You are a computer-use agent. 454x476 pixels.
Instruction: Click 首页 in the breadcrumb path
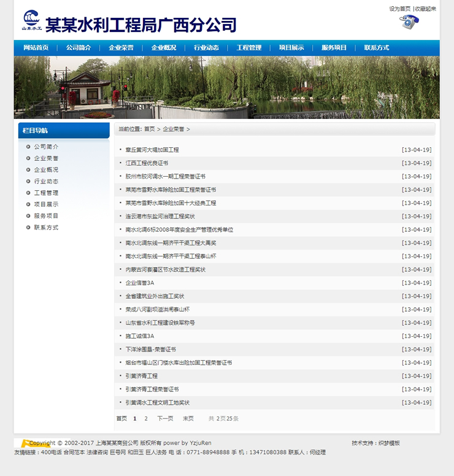coord(150,129)
